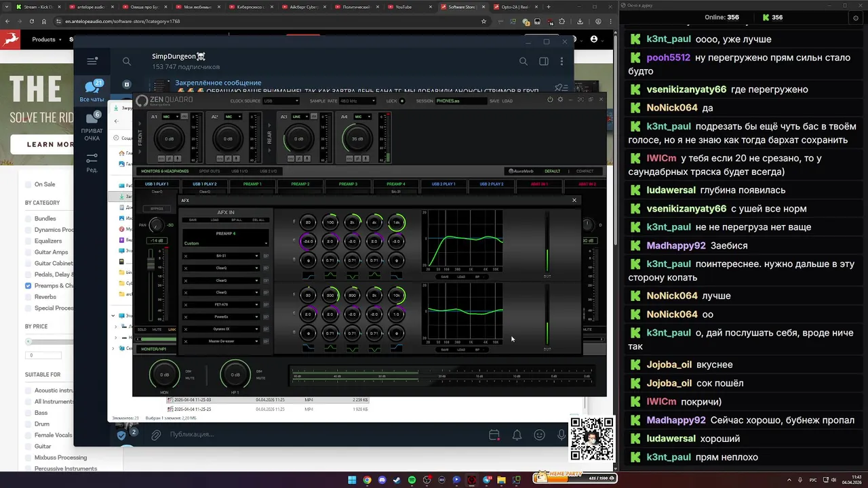Viewport: 868px width, 488px height.
Task: Open Spotify from the taskbar
Action: (x=412, y=480)
